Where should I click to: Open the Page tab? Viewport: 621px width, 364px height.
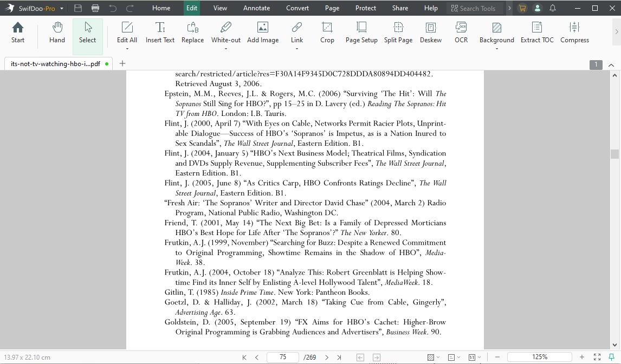point(332,8)
